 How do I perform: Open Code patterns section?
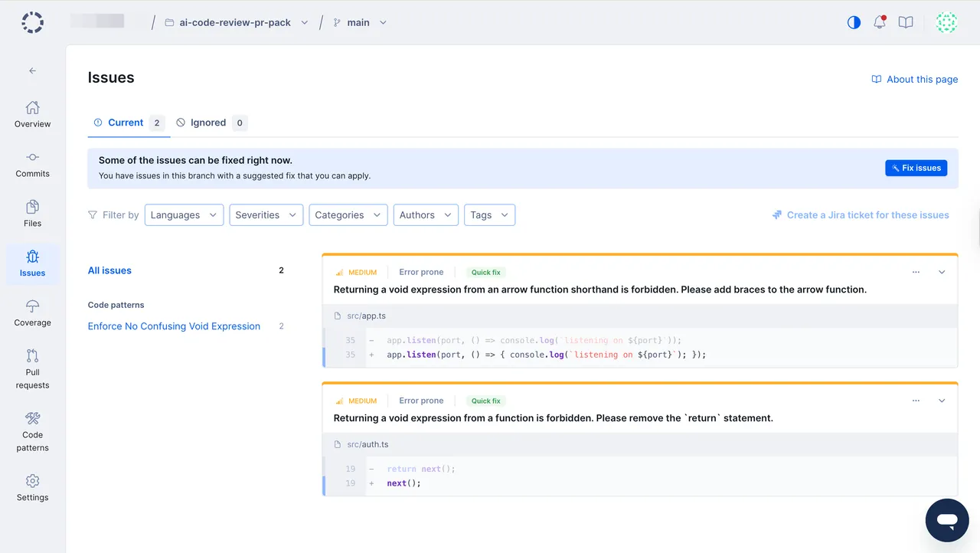tap(32, 431)
